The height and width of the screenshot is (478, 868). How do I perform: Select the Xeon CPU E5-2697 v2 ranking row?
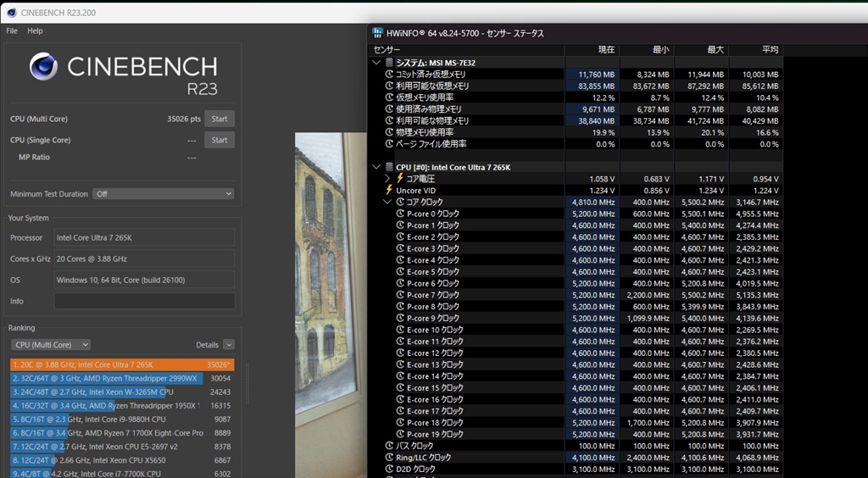point(122,447)
